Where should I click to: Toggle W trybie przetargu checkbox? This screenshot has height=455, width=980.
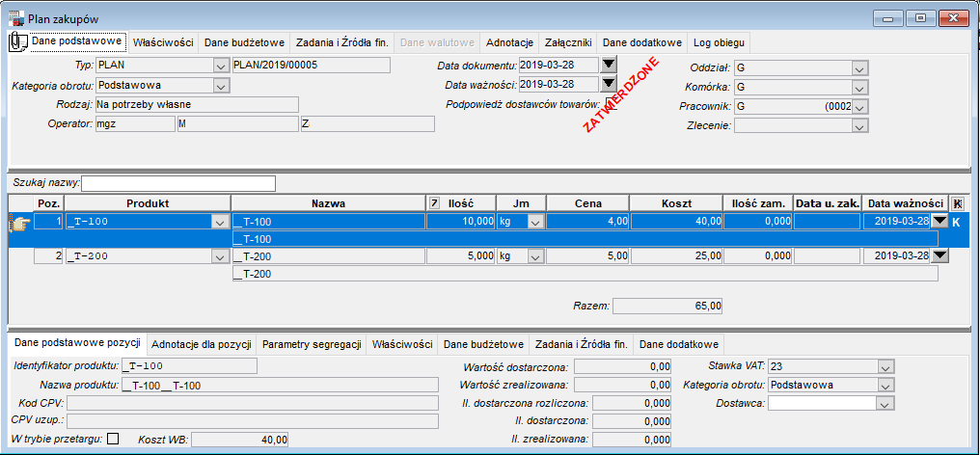click(x=114, y=438)
